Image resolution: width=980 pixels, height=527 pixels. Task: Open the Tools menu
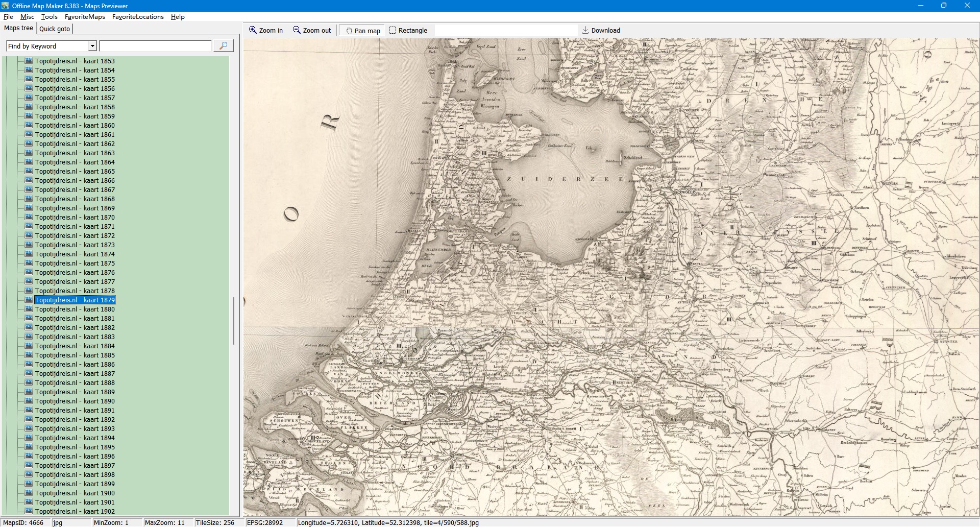pyautogui.click(x=49, y=17)
